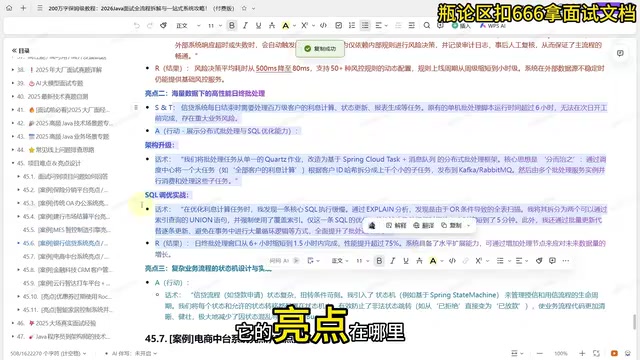This screenshot has width=640, height=360.
Task: Toggle checkbox task list in top toolbar
Action: coord(338,25)
